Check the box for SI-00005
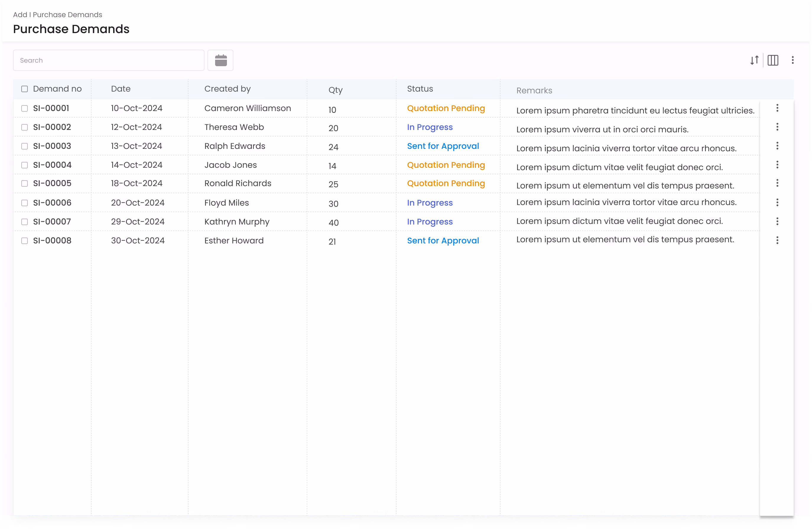This screenshot has height=530, width=812. click(x=25, y=183)
